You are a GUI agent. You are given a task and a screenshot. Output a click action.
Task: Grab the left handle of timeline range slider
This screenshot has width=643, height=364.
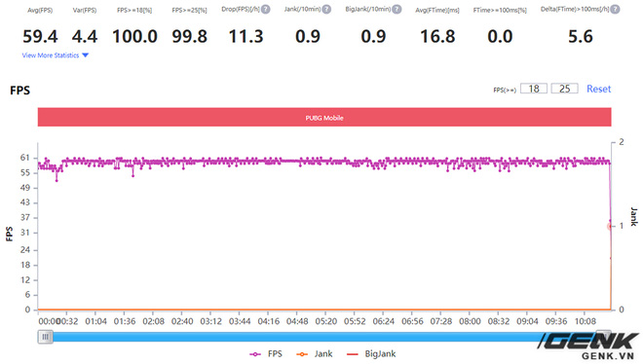pos(46,337)
